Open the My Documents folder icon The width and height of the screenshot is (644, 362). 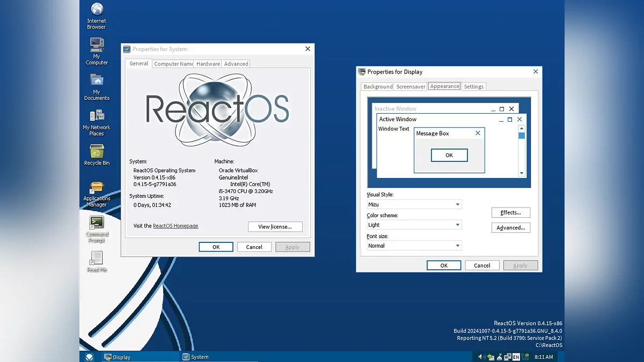[x=97, y=80]
